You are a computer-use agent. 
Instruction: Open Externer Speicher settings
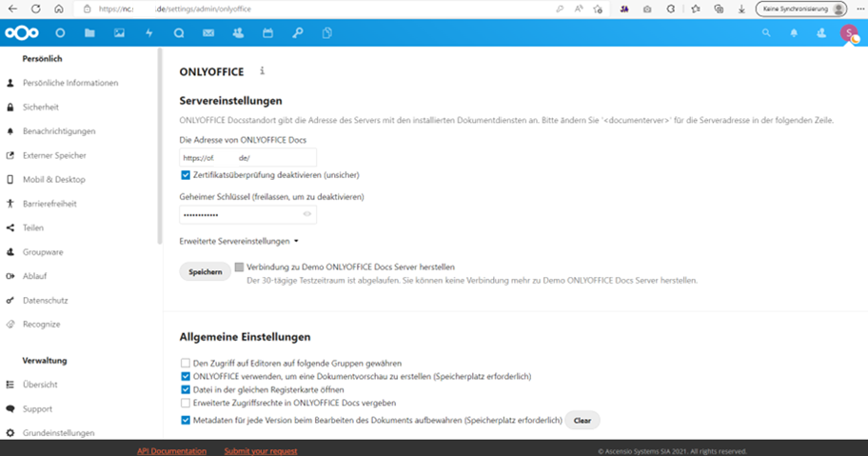coord(54,155)
